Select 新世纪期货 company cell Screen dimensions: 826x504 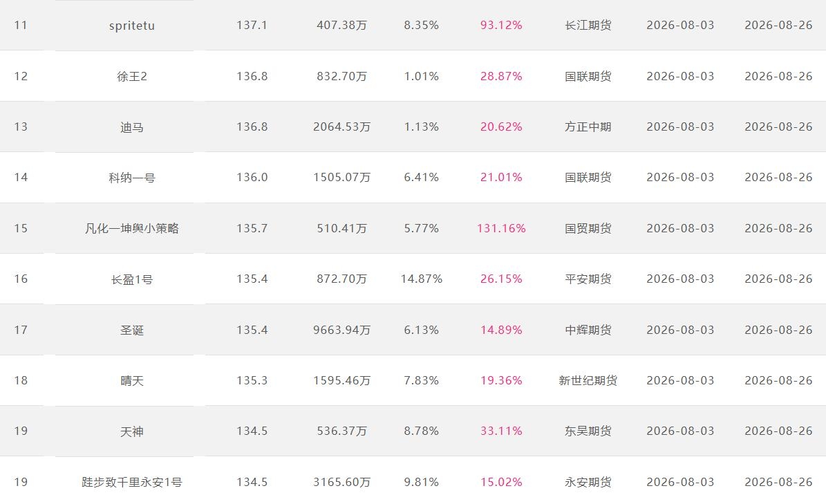coord(588,380)
